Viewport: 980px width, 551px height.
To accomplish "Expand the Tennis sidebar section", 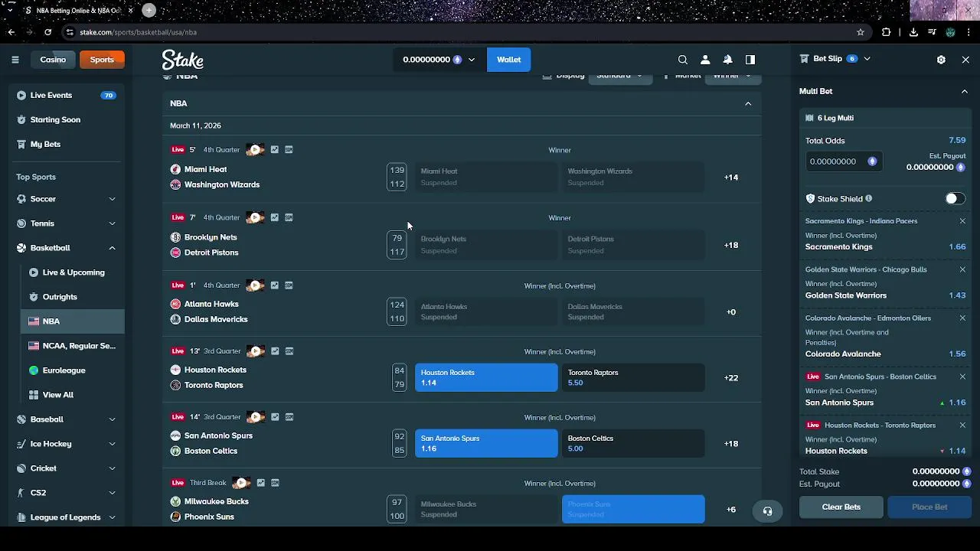I will [112, 223].
